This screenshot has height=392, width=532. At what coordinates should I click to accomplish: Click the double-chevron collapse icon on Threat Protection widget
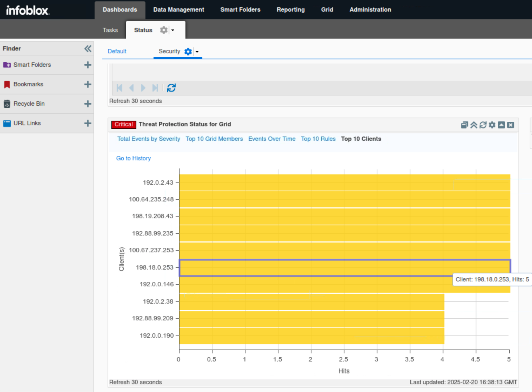tap(474, 125)
